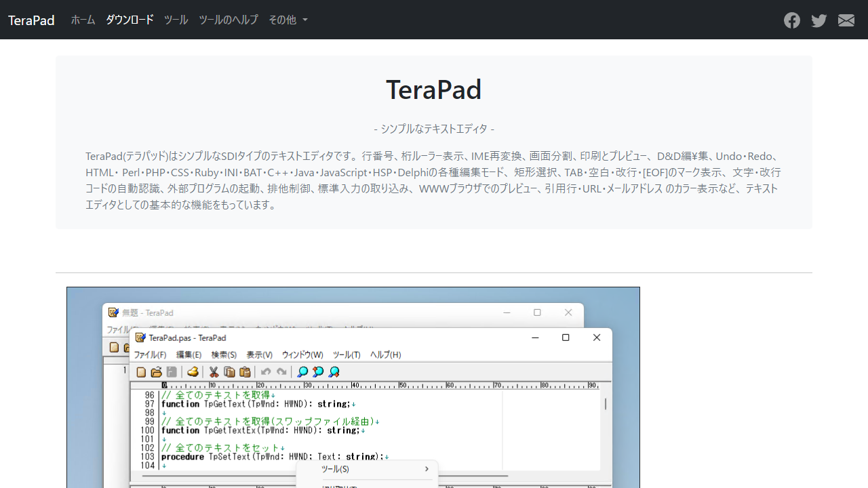Click the Cut scissors icon in TeraPad.pas toolbar
868x488 pixels.
214,372
